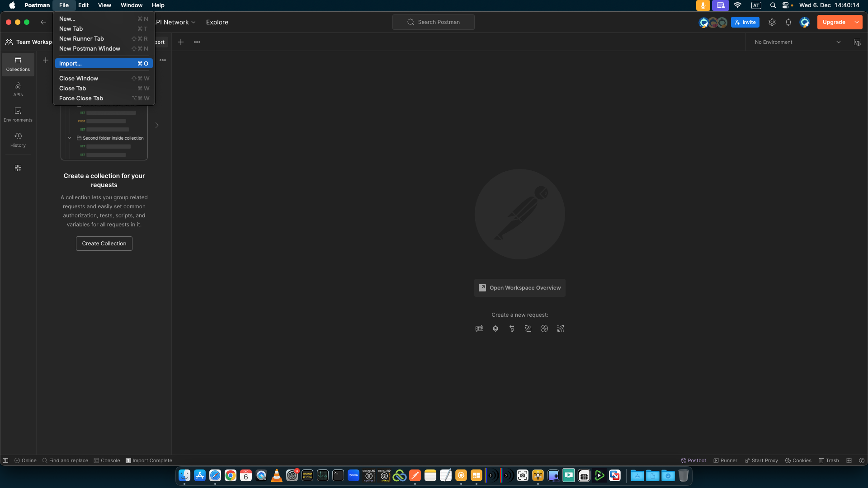Create a new WebSocket request icon
This screenshot has width=868, height=488.
[528, 328]
